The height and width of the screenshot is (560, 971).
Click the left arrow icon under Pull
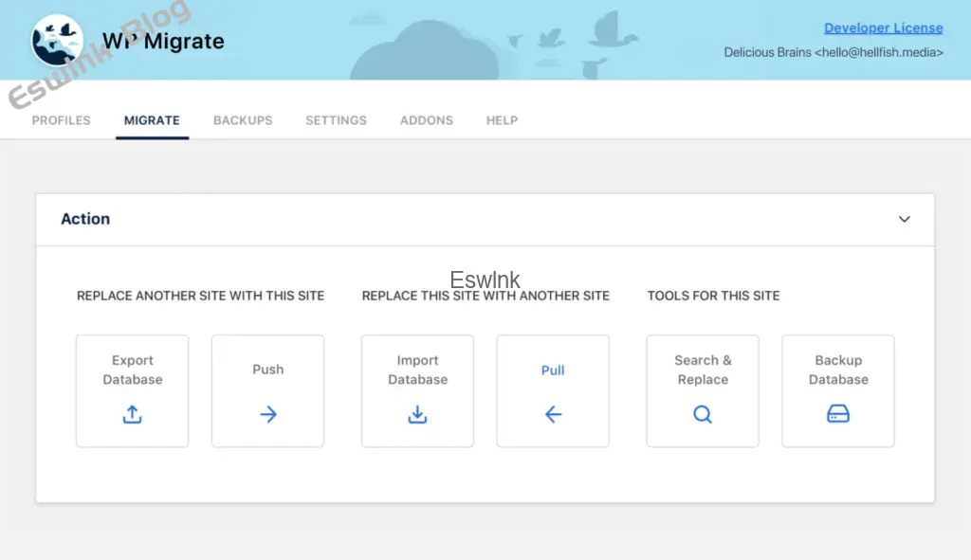coord(553,414)
